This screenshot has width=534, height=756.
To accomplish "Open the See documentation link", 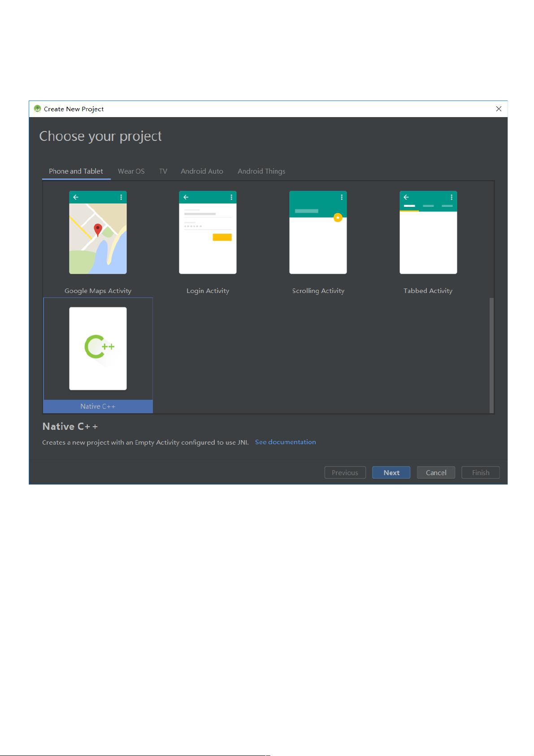I will pyautogui.click(x=286, y=442).
